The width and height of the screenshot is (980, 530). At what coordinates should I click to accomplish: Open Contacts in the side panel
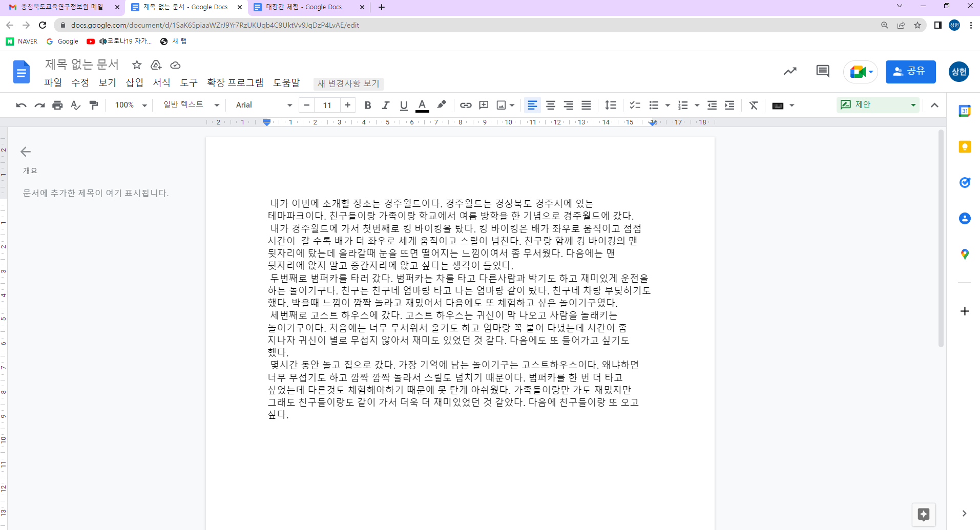point(965,219)
